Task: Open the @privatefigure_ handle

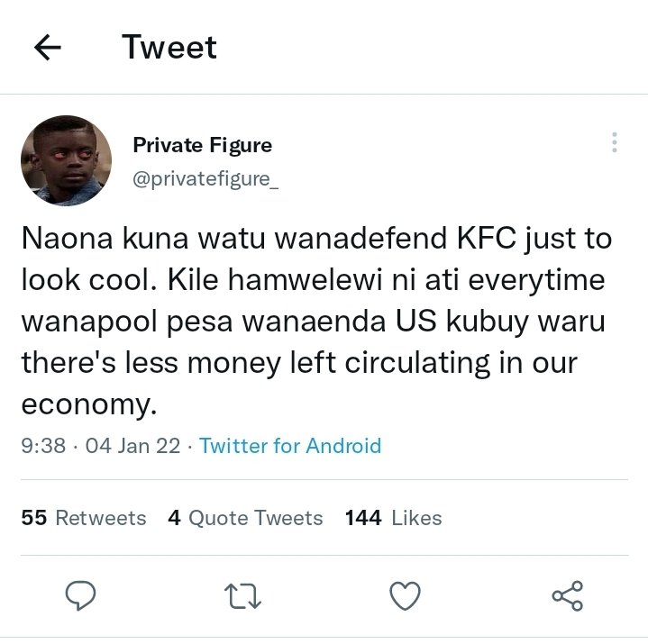Action: coord(205,179)
